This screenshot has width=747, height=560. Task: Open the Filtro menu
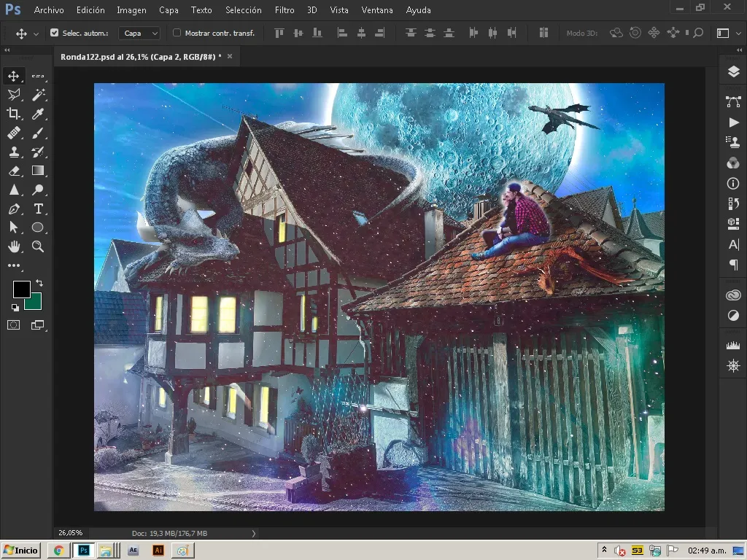285,10
